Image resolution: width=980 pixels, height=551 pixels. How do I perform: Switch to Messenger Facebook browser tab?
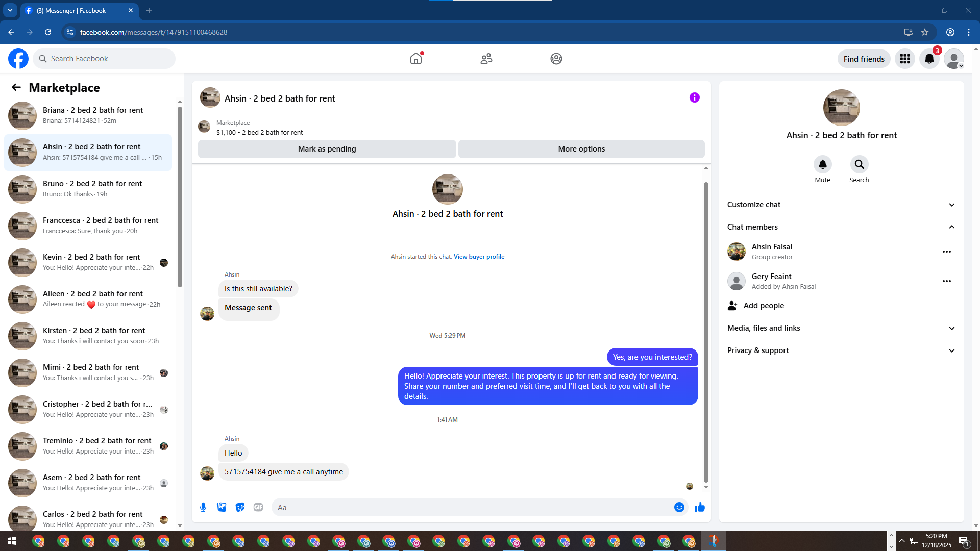(x=79, y=10)
